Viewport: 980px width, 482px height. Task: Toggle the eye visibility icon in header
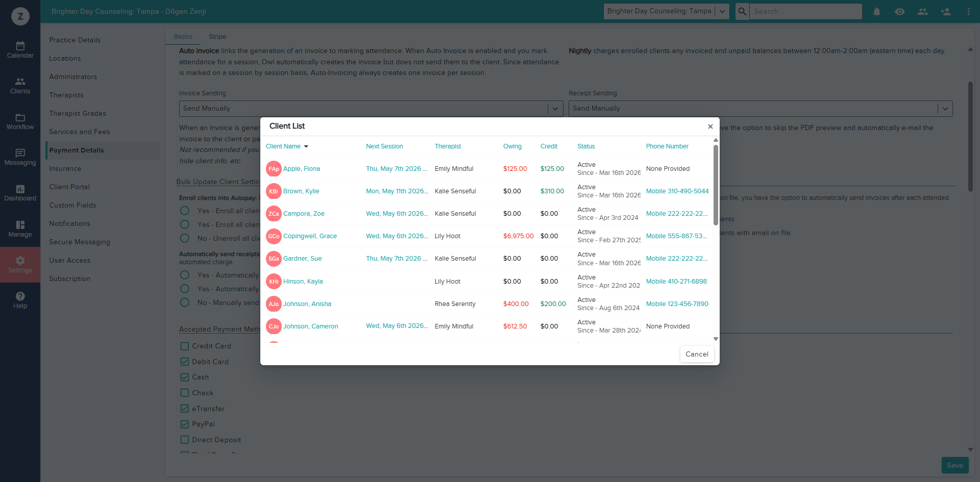tap(899, 11)
